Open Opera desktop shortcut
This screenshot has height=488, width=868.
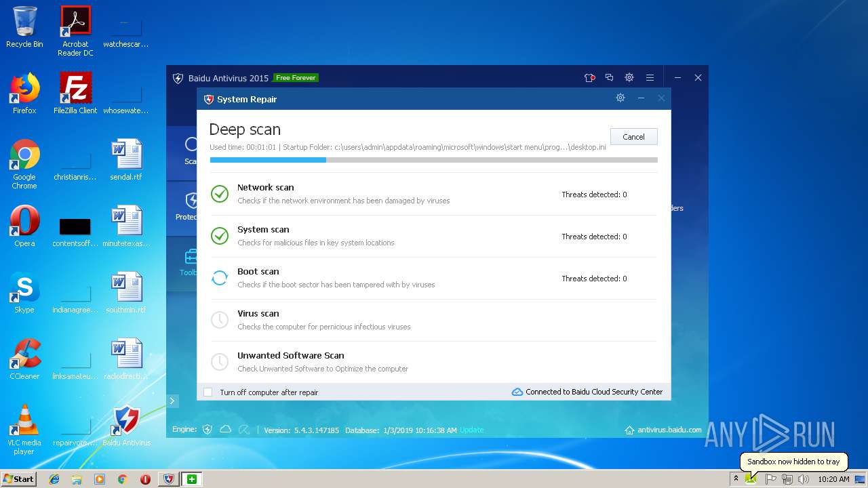pyautogui.click(x=24, y=226)
